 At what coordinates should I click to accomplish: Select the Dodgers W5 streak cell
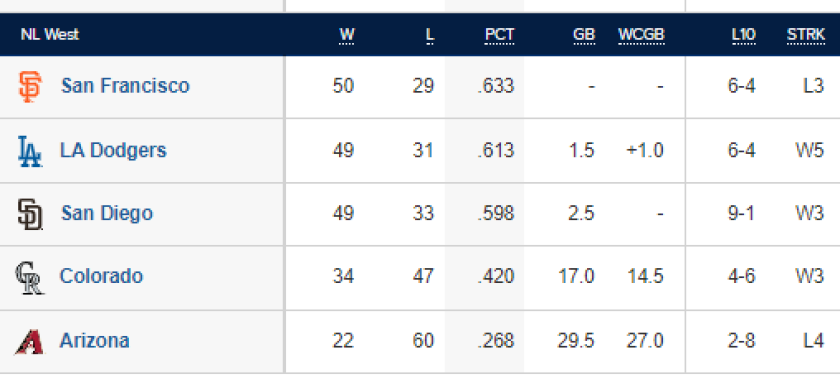(809, 150)
